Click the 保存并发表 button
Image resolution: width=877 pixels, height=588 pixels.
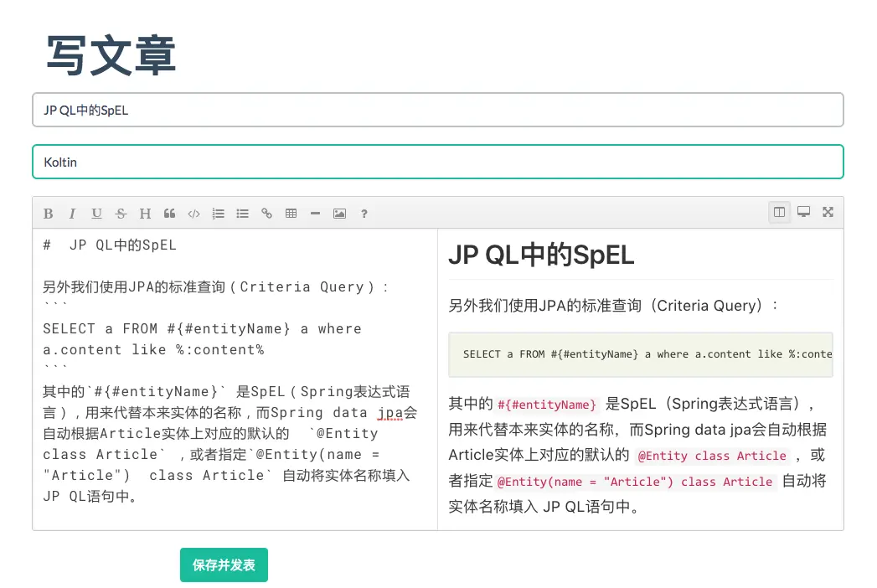click(x=224, y=565)
